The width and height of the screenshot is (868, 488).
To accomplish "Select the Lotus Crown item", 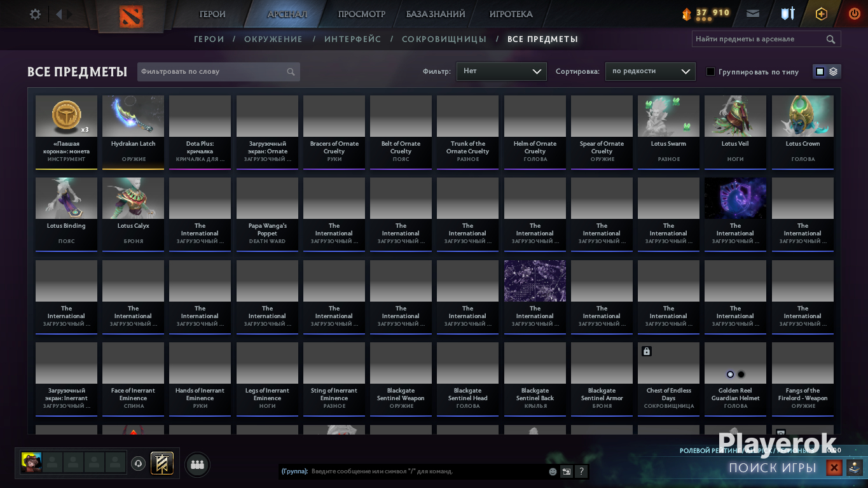I will (803, 132).
